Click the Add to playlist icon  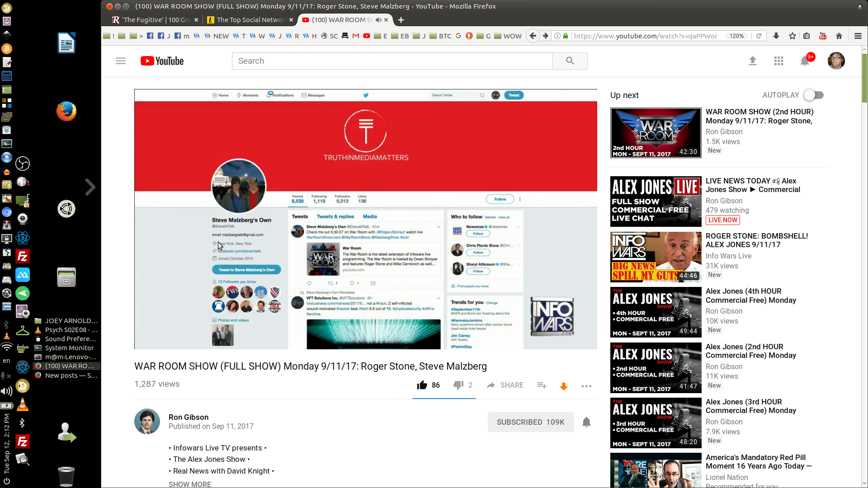pyautogui.click(x=542, y=385)
